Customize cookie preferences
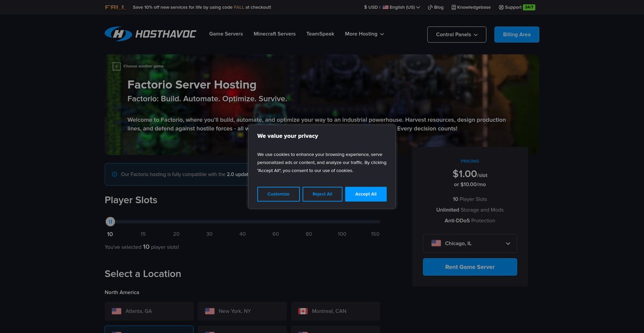Image resolution: width=644 pixels, height=333 pixels. point(279,194)
